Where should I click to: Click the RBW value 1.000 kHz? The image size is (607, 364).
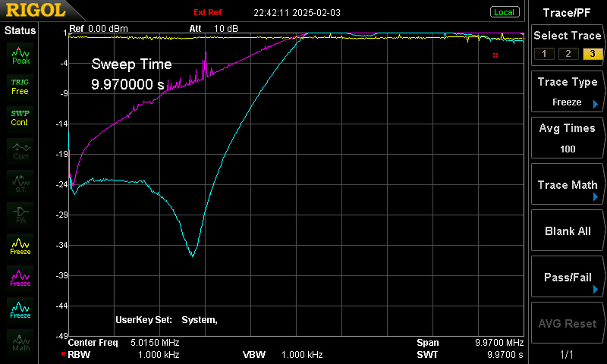(x=159, y=355)
